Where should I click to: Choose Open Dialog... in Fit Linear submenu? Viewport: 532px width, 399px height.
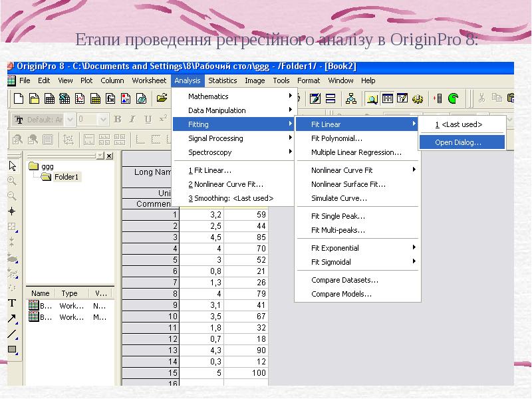point(458,142)
